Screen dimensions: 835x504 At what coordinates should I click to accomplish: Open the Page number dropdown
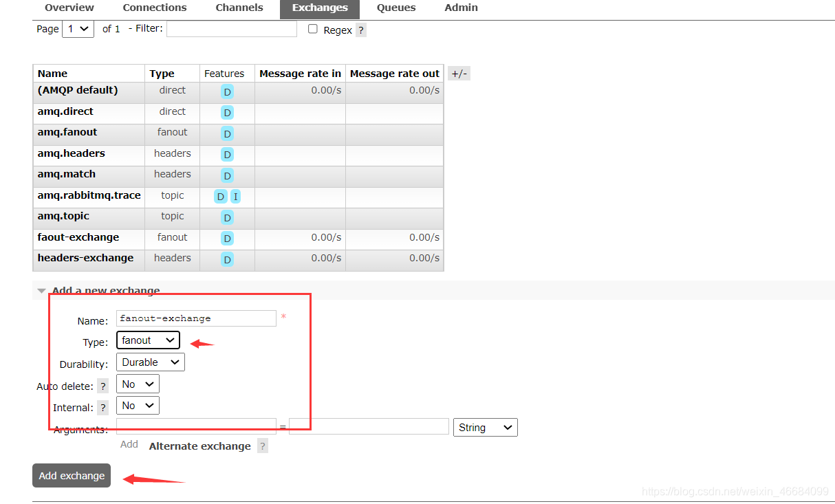(78, 29)
